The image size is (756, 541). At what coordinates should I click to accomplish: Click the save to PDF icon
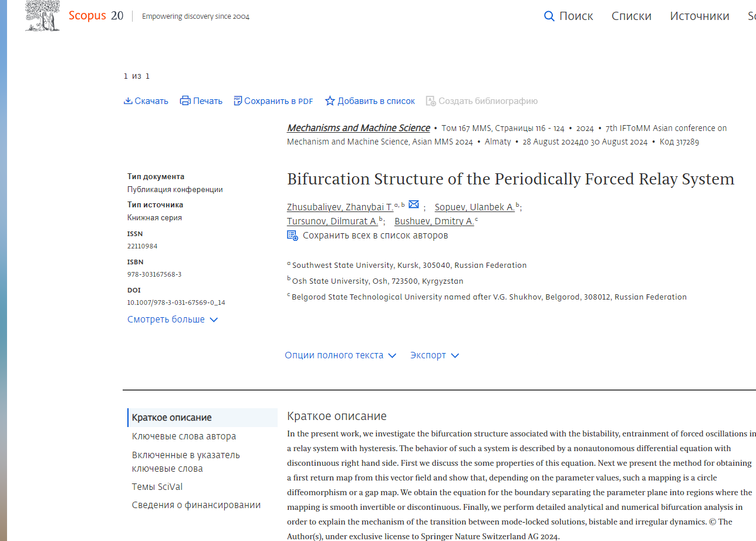coord(238,100)
